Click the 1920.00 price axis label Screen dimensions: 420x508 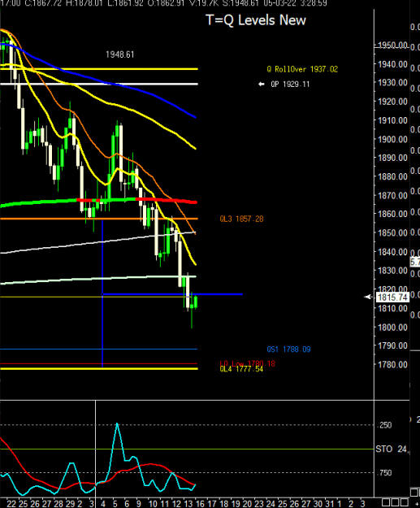click(x=393, y=102)
